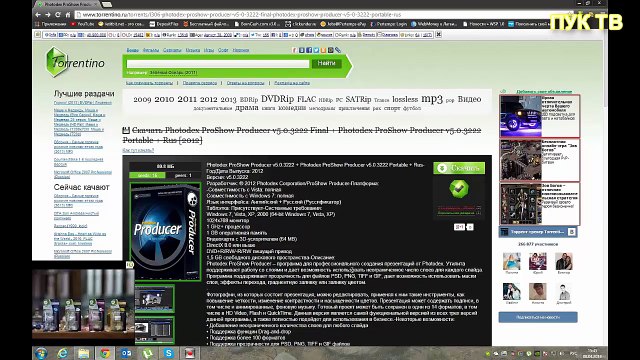Image resolution: width=640 pixels, height=360 pixels.
Task: Click the Подписаться на новости button
Action: coord(538,317)
